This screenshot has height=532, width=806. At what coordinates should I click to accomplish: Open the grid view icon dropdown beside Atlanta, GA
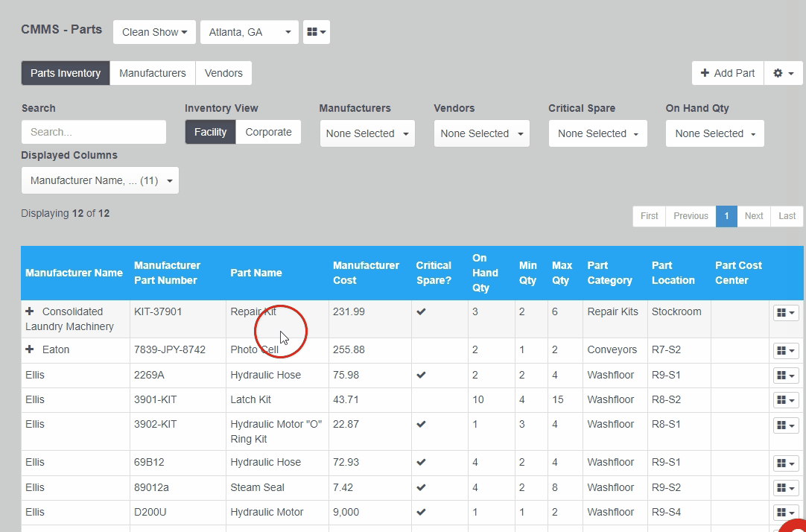click(316, 32)
